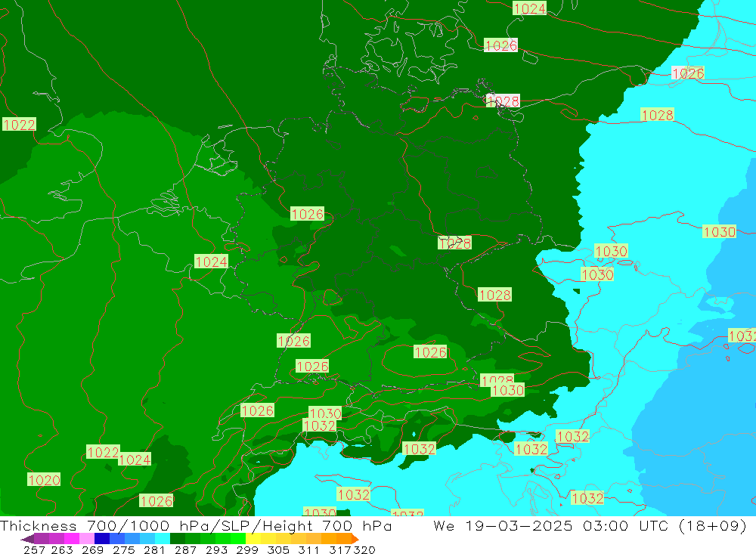Click the 299 legend value

pyautogui.click(x=247, y=549)
